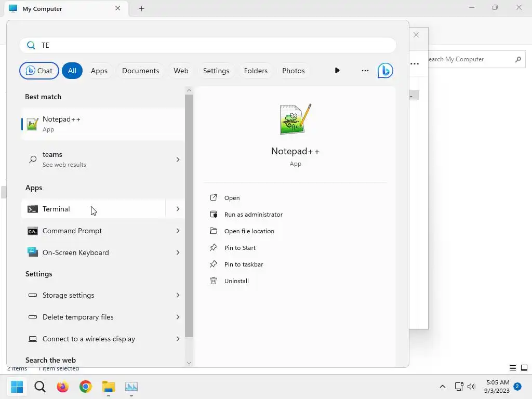Screen dimensions: 532x399
Task: Click the Notepad++ icon in best match
Action: (x=33, y=124)
